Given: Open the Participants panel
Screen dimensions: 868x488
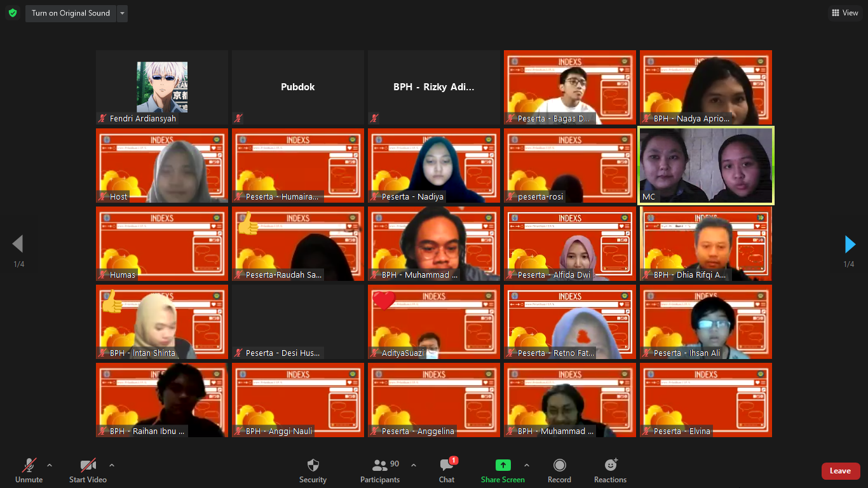Looking at the screenshot, I should [380, 471].
